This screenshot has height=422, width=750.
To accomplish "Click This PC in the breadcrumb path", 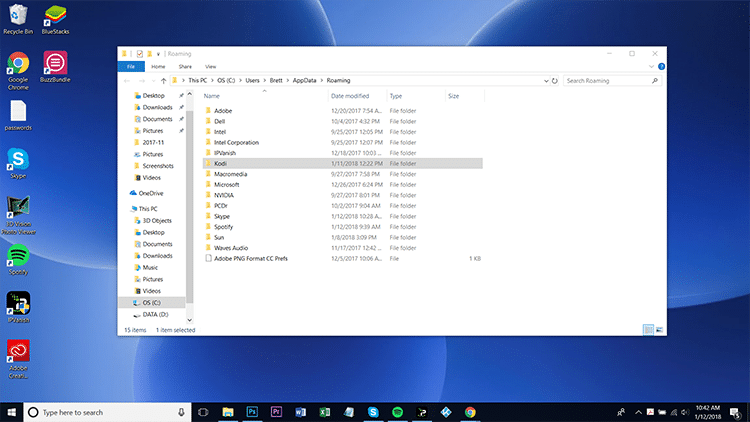I will (198, 80).
